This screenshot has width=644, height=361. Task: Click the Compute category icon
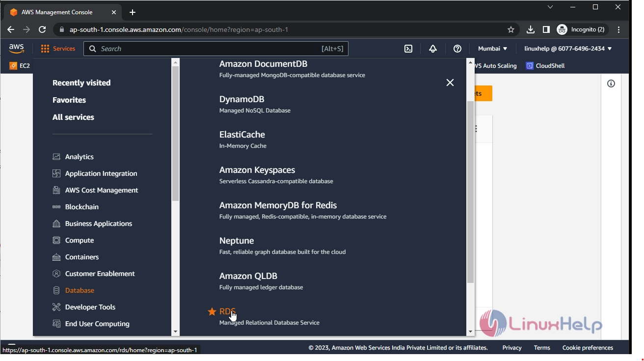(56, 240)
